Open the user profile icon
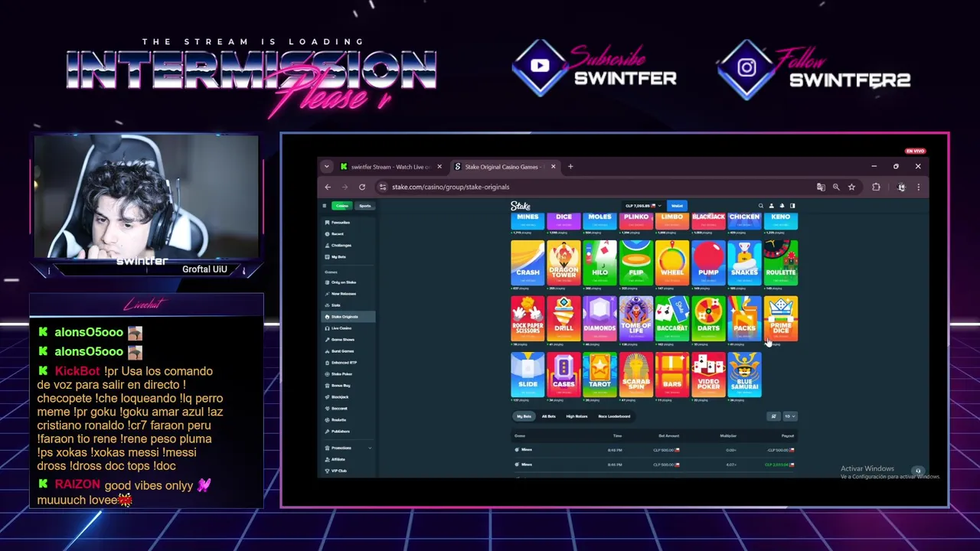980x551 pixels. [771, 206]
